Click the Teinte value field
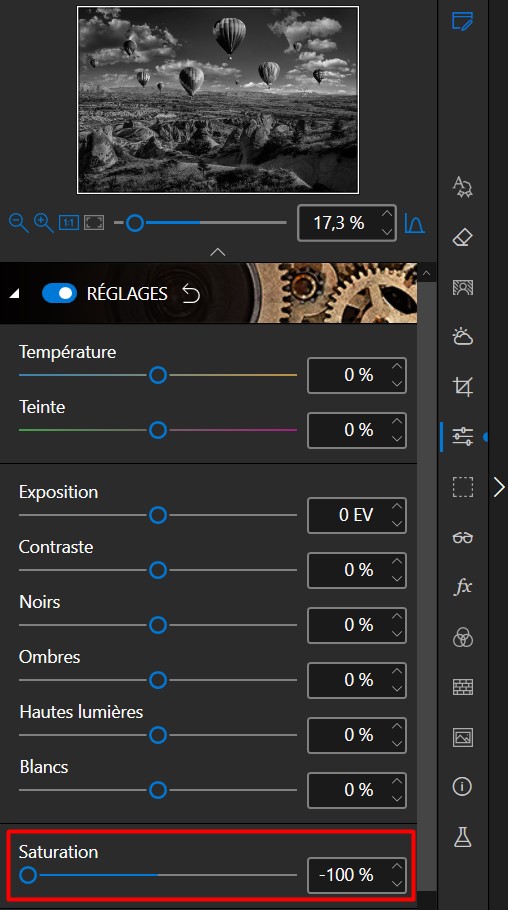Image resolution: width=508 pixels, height=910 pixels. 356,430
